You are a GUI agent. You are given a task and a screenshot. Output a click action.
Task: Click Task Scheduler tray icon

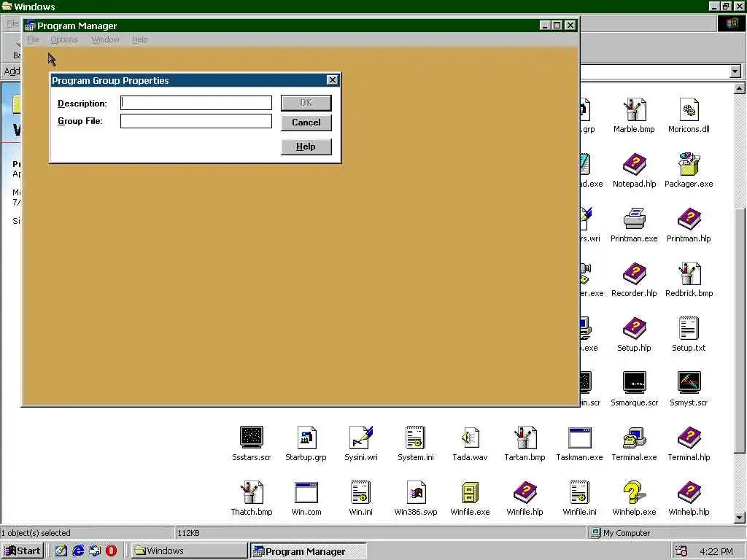click(x=681, y=551)
